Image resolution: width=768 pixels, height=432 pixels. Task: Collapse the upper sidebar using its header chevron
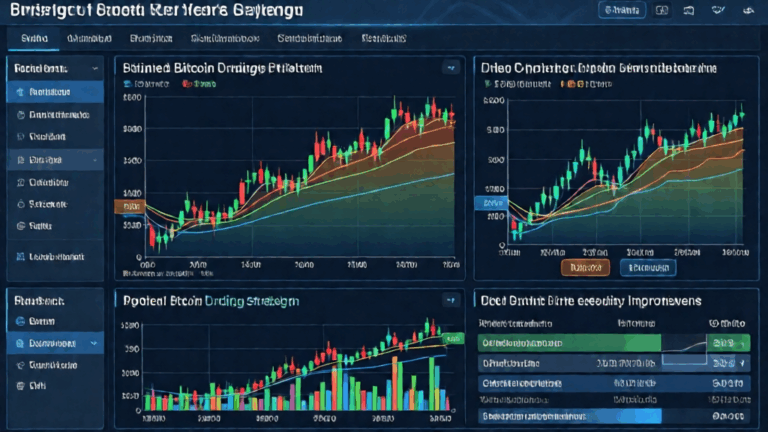click(94, 68)
